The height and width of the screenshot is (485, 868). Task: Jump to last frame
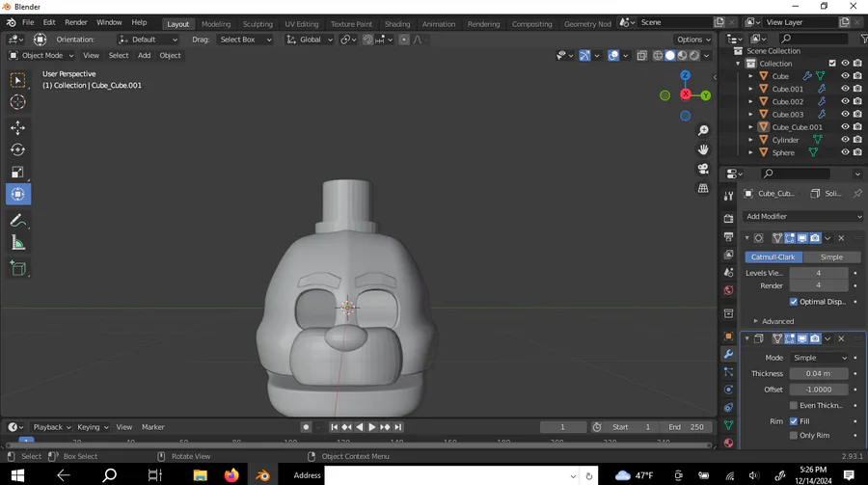(398, 427)
